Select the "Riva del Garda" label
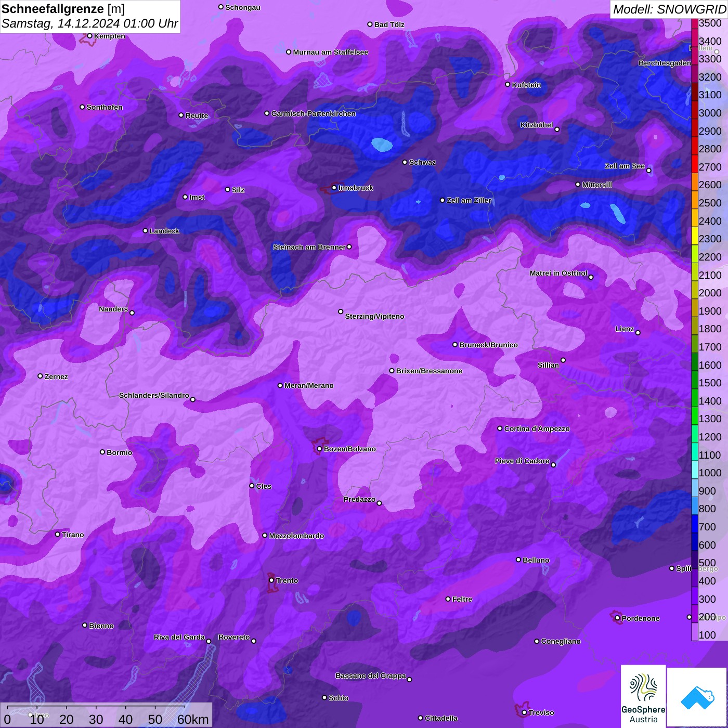This screenshot has width=728, height=728. pos(179,637)
